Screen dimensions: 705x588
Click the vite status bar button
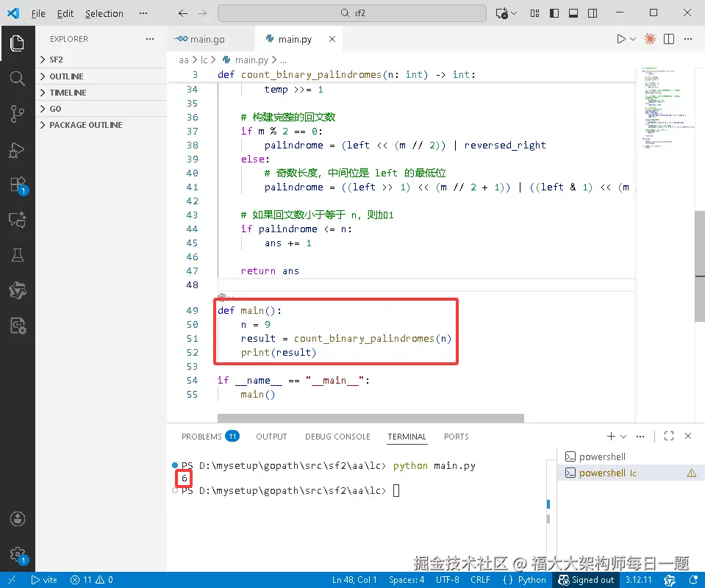point(44,580)
